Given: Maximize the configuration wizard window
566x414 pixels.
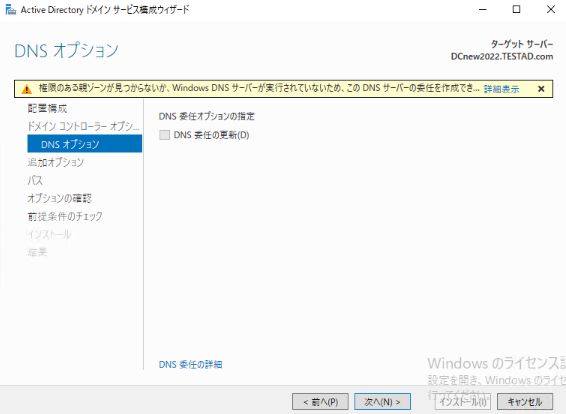Looking at the screenshot, I should point(517,9).
